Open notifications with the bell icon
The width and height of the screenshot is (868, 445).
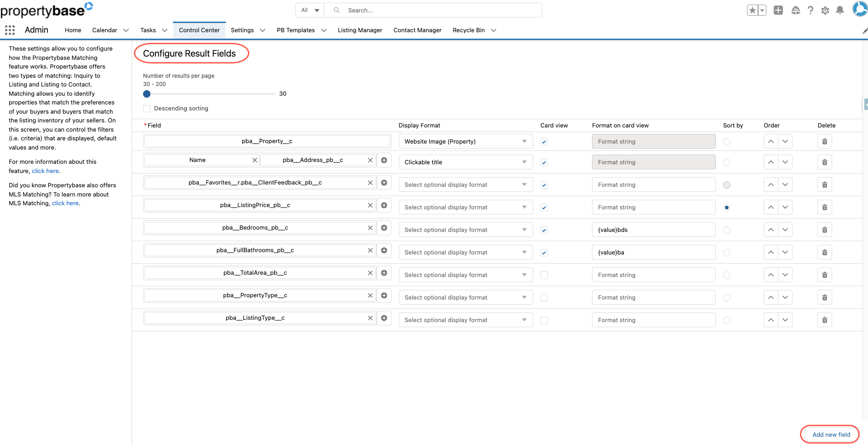(840, 10)
